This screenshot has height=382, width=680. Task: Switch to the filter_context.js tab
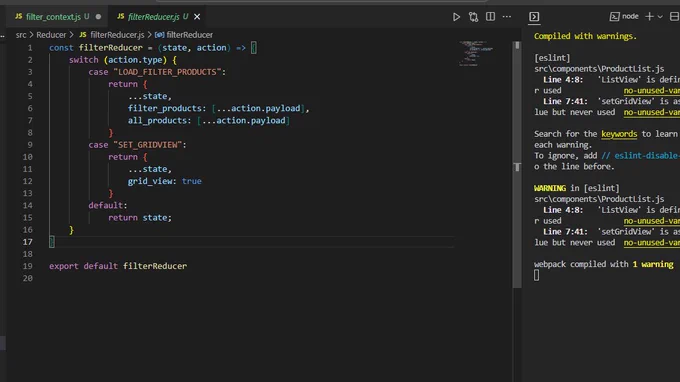tap(58, 16)
